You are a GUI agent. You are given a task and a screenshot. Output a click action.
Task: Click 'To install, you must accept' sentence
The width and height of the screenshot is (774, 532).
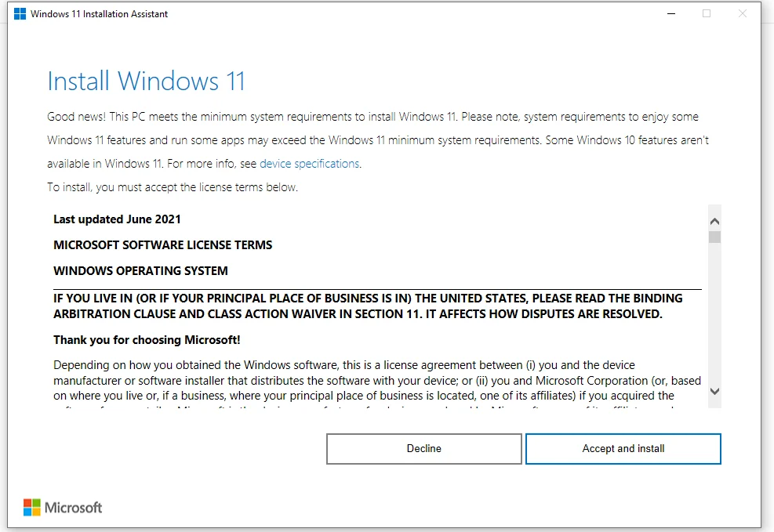pyautogui.click(x=173, y=187)
